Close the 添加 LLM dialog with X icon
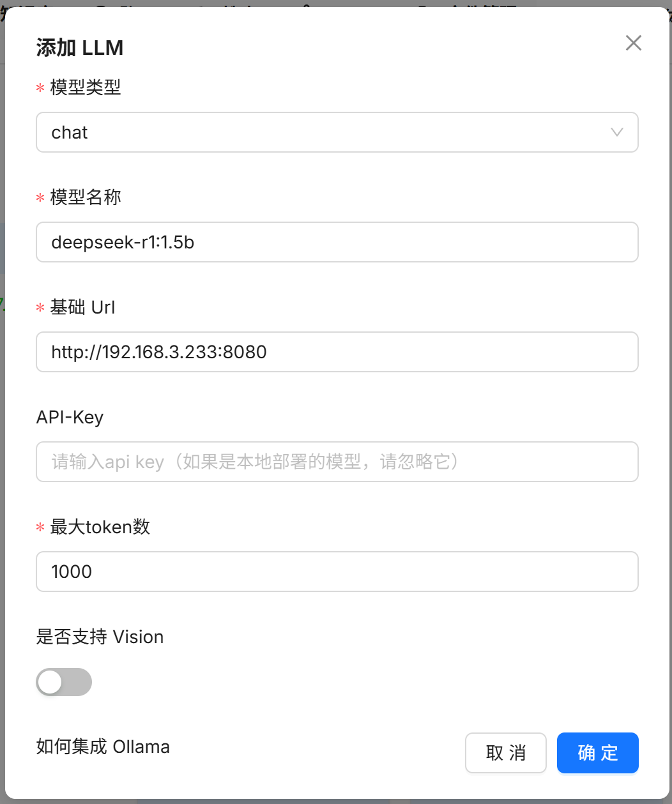This screenshot has height=804, width=672. 633,43
